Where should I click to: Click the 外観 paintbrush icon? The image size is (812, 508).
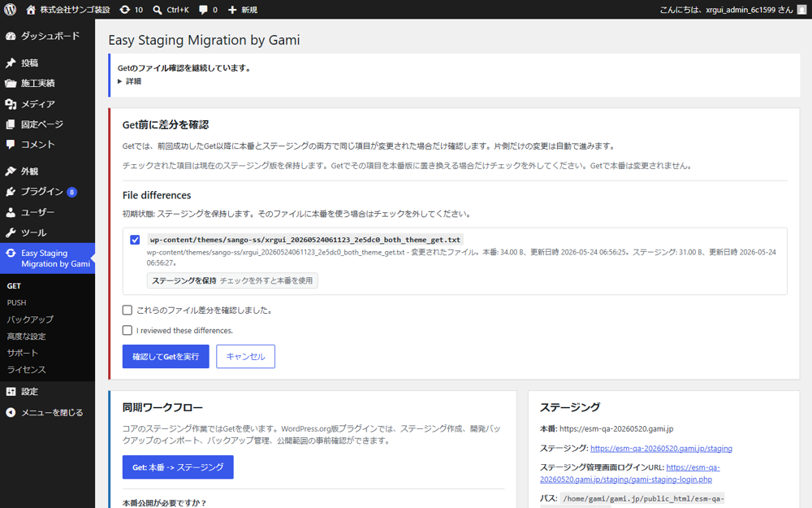click(x=11, y=171)
